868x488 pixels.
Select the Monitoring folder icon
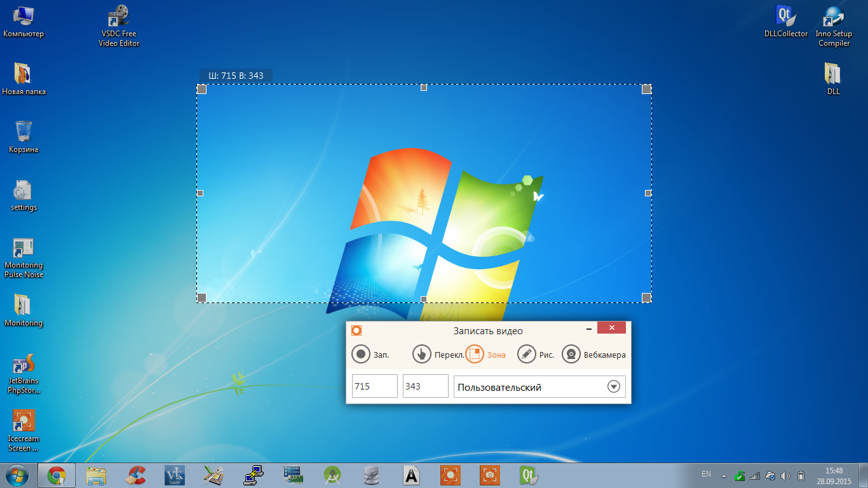[24, 310]
